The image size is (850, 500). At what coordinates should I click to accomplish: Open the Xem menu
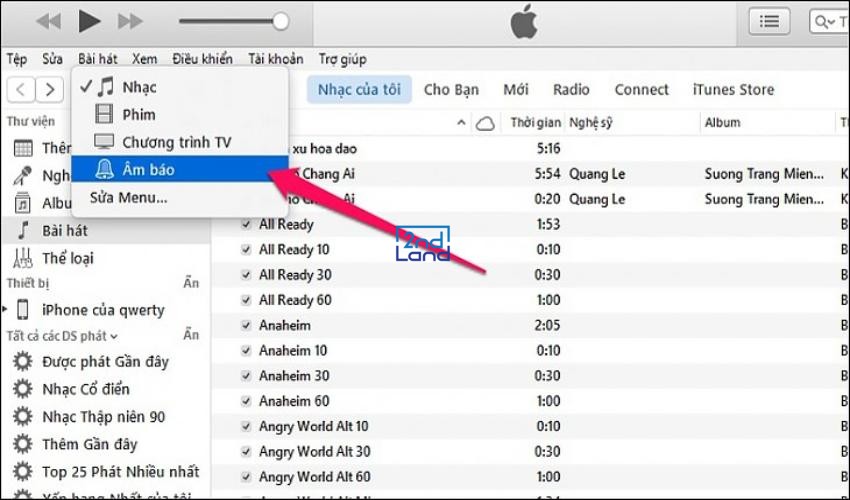click(145, 59)
